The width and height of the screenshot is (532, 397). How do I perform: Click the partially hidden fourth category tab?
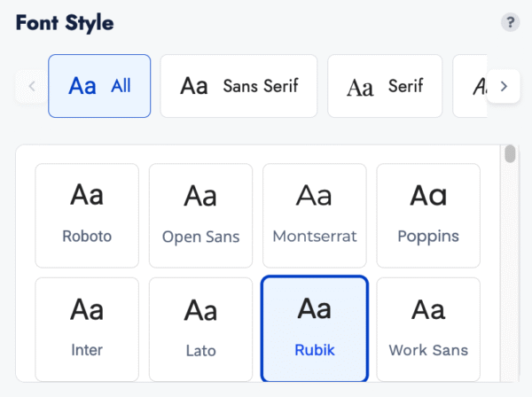tap(471, 86)
